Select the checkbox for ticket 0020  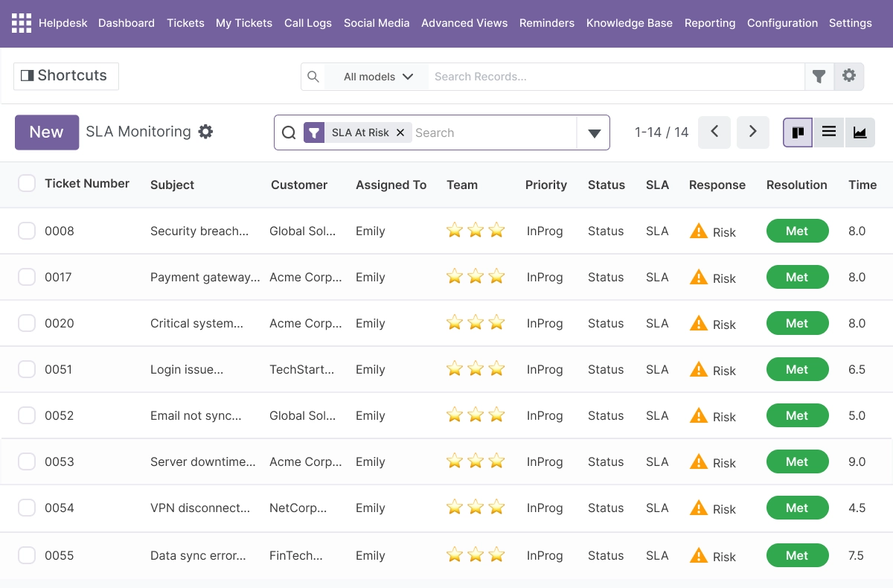coord(27,323)
